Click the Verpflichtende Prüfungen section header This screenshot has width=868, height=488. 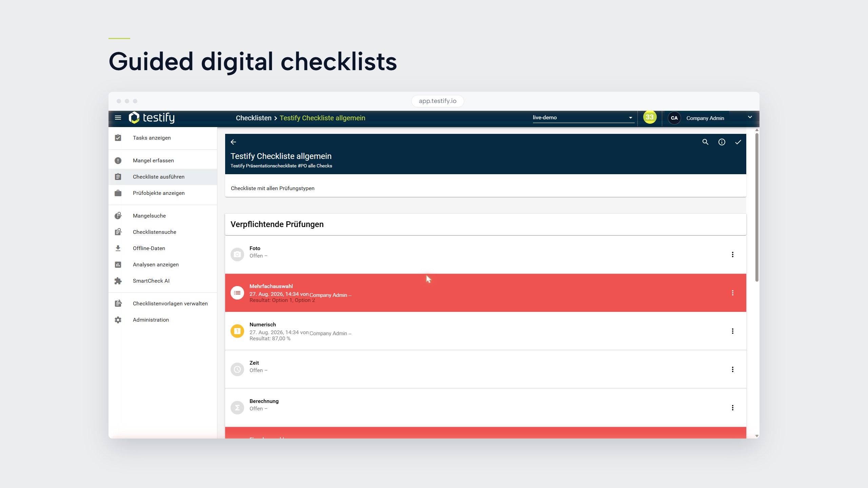point(486,224)
